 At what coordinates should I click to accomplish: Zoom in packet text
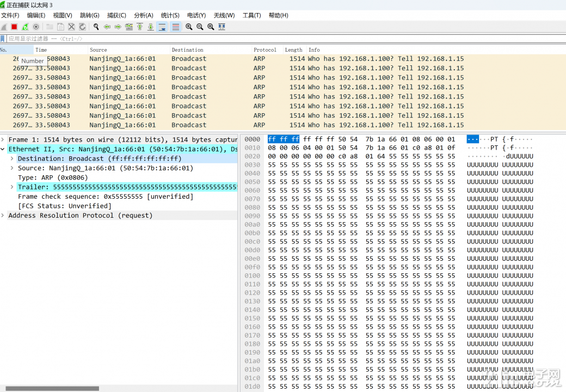coord(189,27)
